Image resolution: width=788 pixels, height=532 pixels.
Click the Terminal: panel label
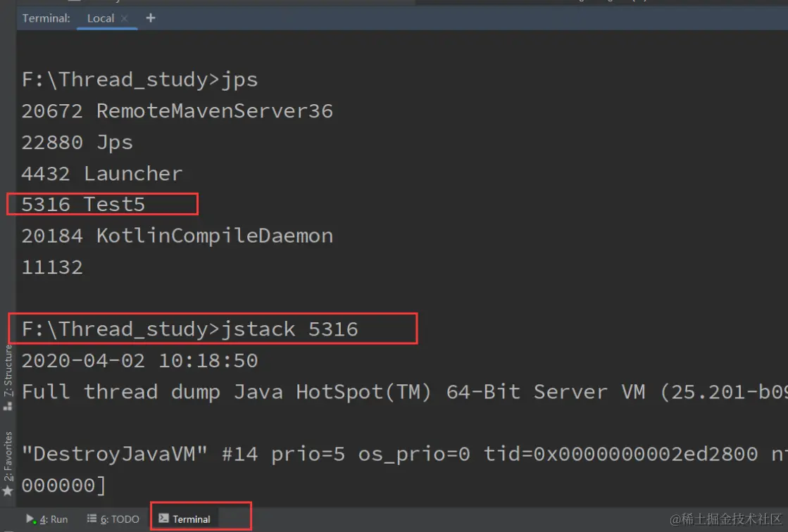click(x=46, y=18)
